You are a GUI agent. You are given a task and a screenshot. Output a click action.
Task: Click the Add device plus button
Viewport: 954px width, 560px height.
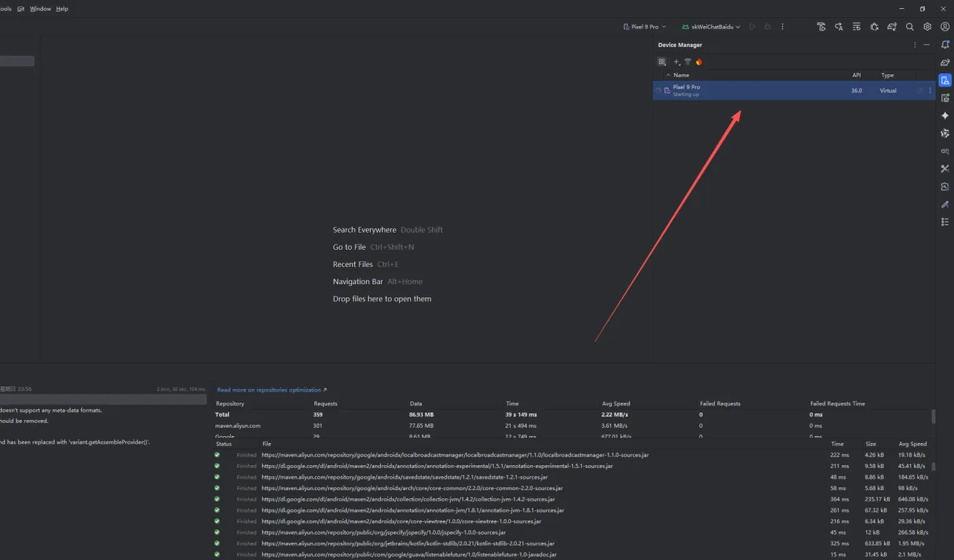click(677, 62)
